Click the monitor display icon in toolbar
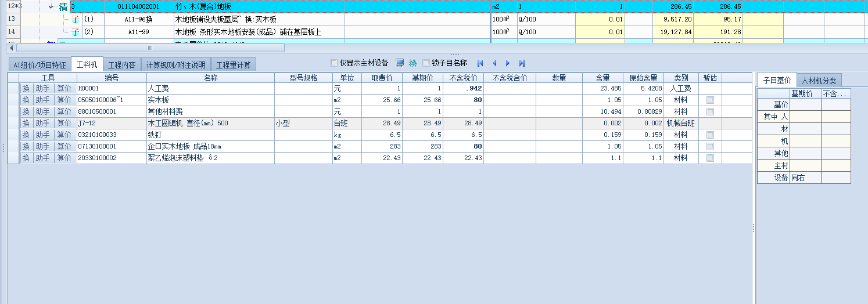Viewport: 868px width, 304px height. tap(400, 63)
